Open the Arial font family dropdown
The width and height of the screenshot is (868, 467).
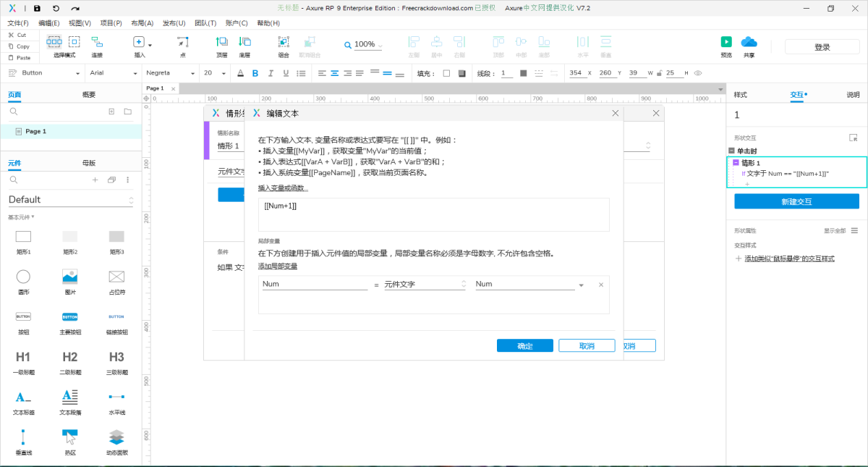coord(111,73)
